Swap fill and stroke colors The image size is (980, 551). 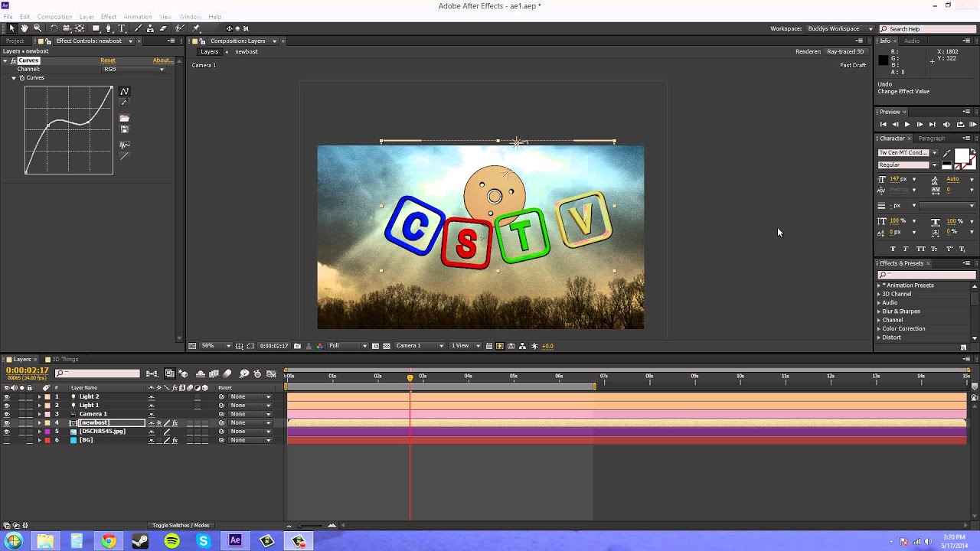point(973,151)
